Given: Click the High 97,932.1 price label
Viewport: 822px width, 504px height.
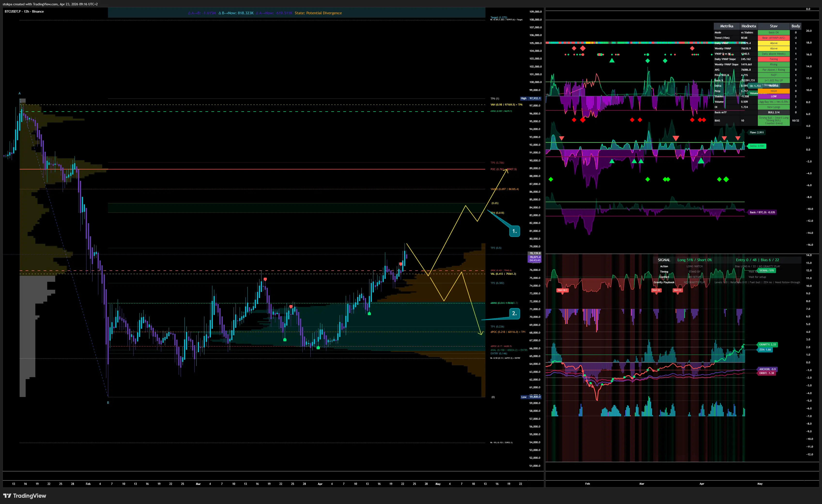Looking at the screenshot, I should (x=531, y=98).
